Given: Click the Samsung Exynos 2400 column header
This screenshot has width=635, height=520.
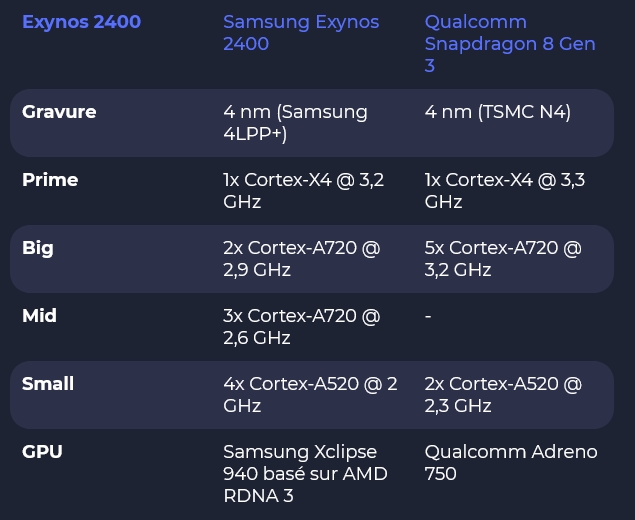Looking at the screenshot, I should [301, 33].
